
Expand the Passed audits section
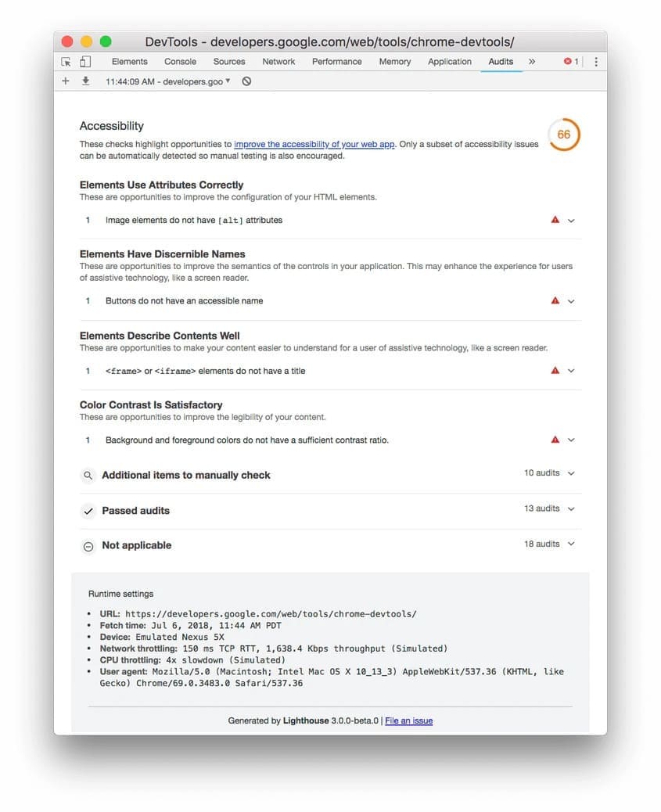click(571, 509)
